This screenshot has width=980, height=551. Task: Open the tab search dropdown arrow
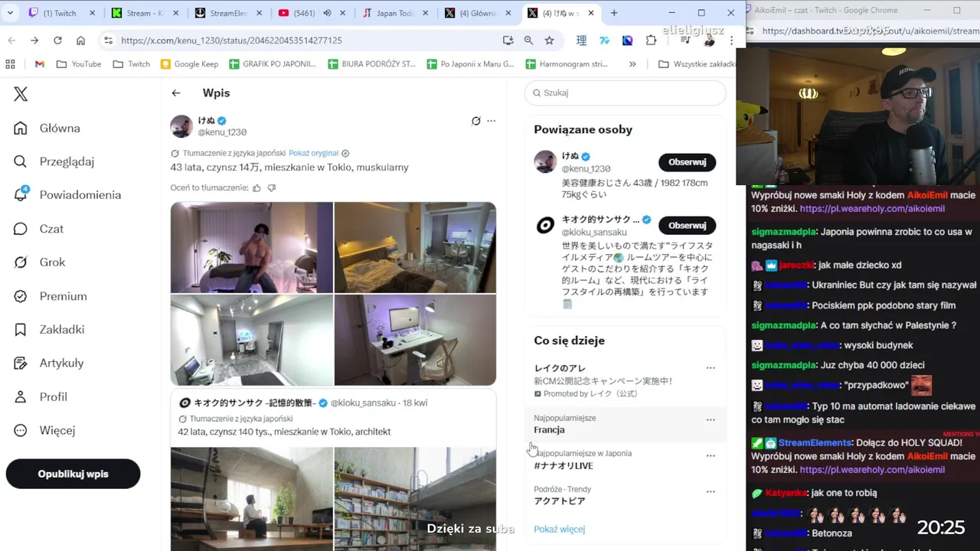coord(11,13)
